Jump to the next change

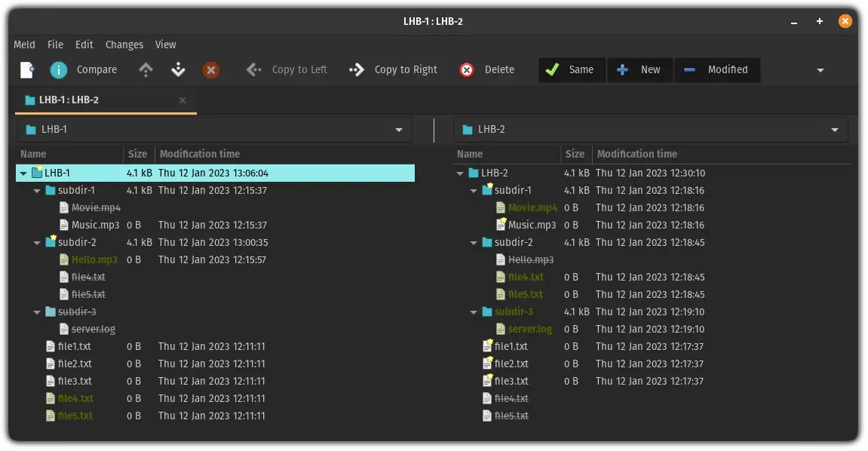[178, 69]
